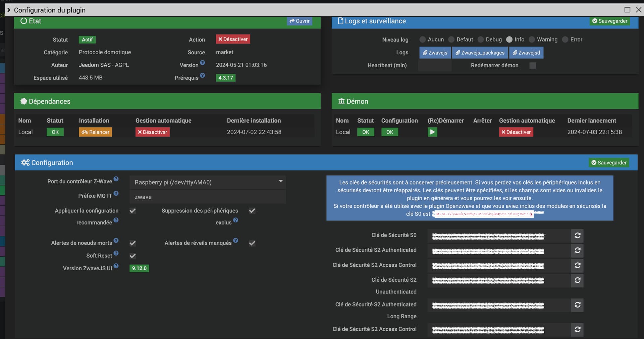Regenerate S2 Unauthenticated security key
The width and height of the screenshot is (644, 339).
tap(577, 280)
